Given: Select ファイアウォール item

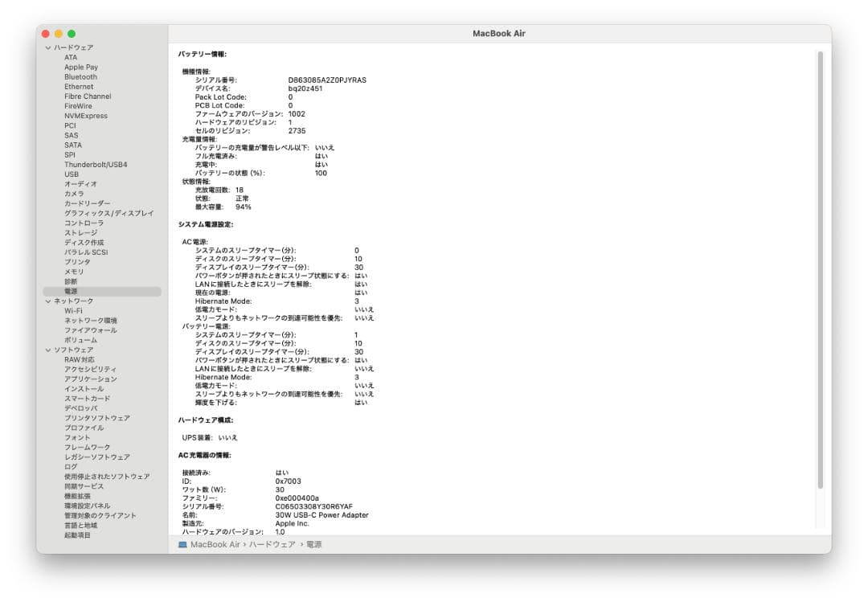Looking at the screenshot, I should 90,330.
